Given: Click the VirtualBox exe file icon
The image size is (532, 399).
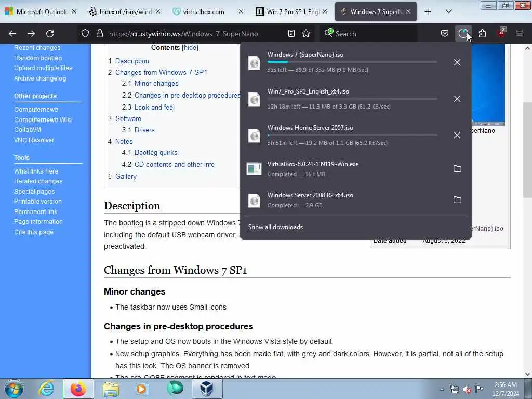Looking at the screenshot, I should point(254,169).
